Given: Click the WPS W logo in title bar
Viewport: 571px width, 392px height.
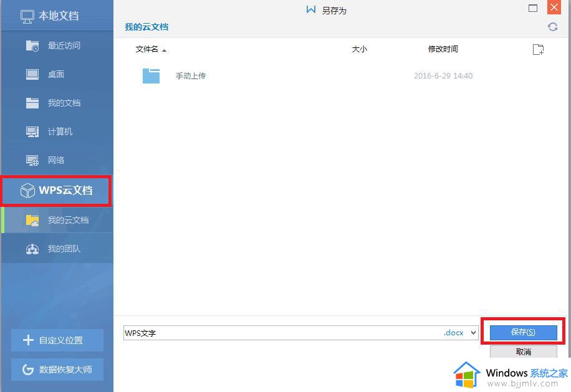Looking at the screenshot, I should 310,9.
